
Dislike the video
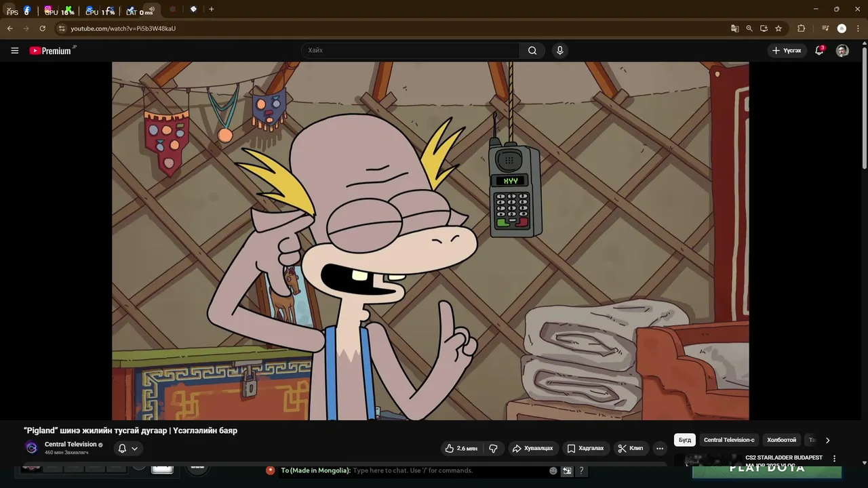(x=493, y=448)
